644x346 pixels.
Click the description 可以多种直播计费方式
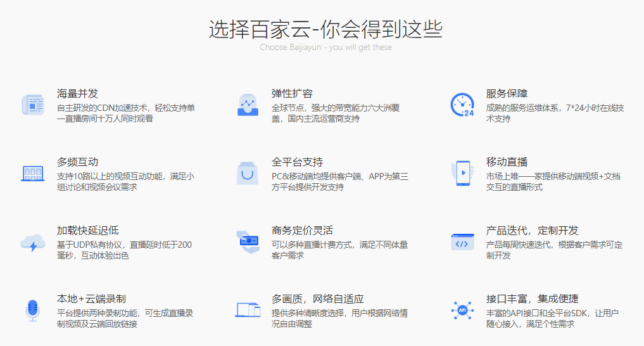point(339,250)
